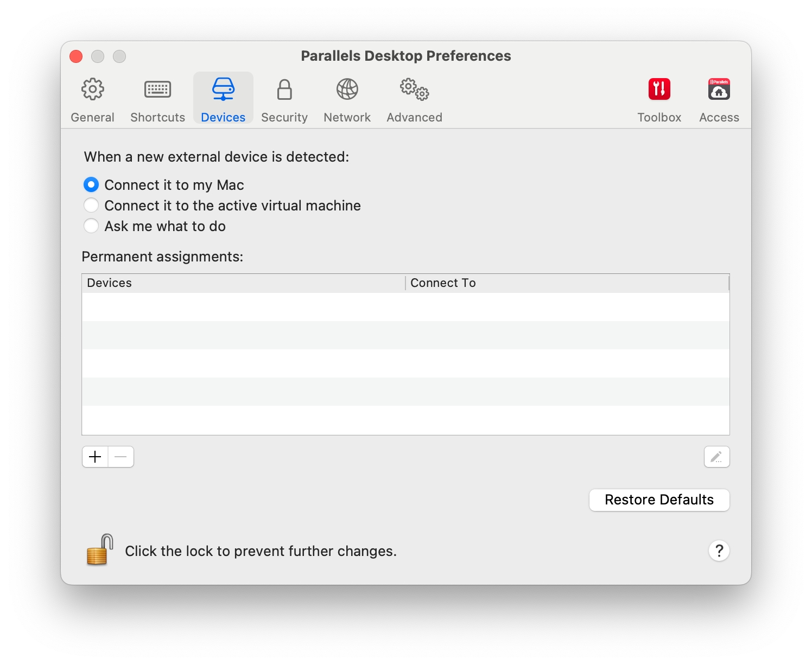Open help with the question mark button

(719, 551)
